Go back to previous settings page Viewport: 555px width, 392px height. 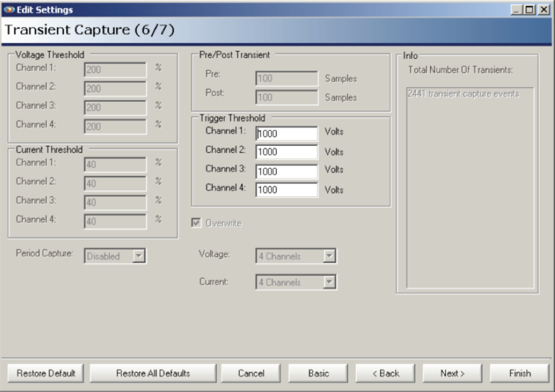[385, 373]
